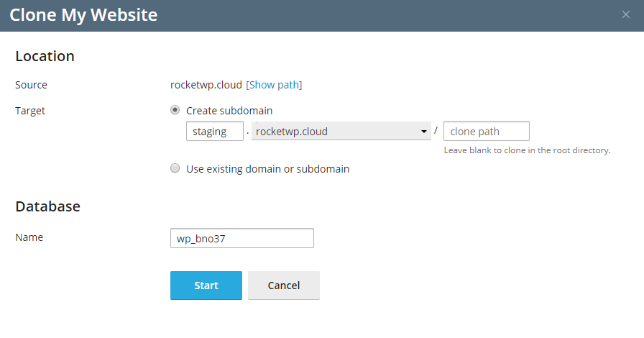Click the Database section heading
The width and height of the screenshot is (644, 338).
pyautogui.click(x=47, y=206)
